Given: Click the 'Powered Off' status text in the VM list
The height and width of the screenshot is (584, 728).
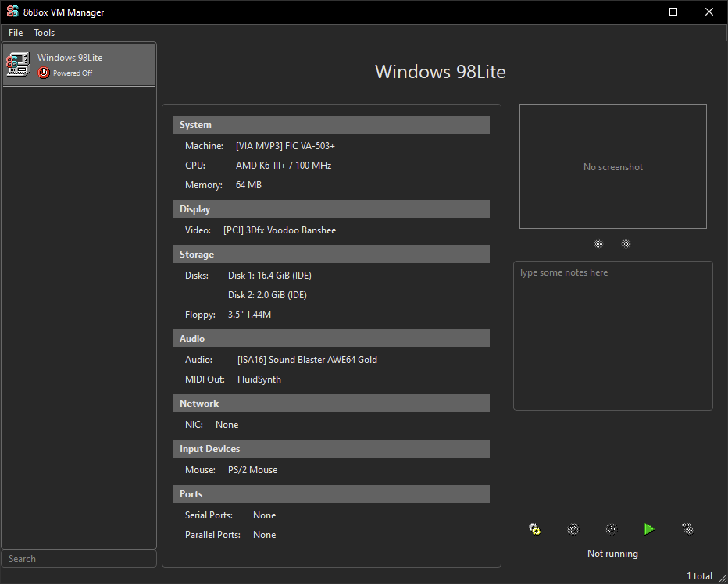Looking at the screenshot, I should tap(73, 73).
